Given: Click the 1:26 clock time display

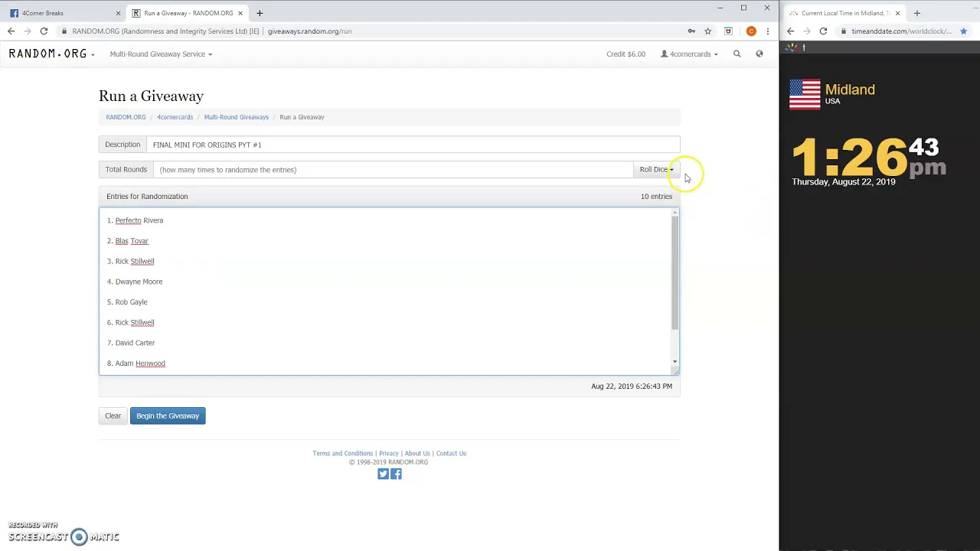Looking at the screenshot, I should (x=849, y=158).
